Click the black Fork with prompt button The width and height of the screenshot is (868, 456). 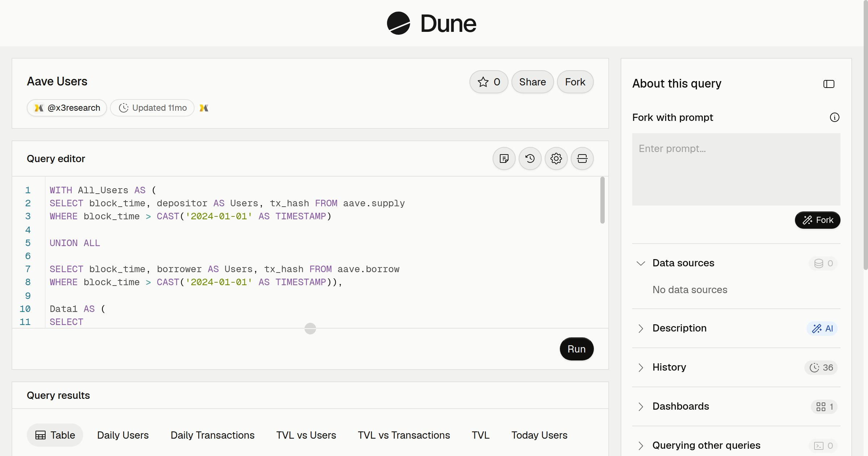point(817,220)
